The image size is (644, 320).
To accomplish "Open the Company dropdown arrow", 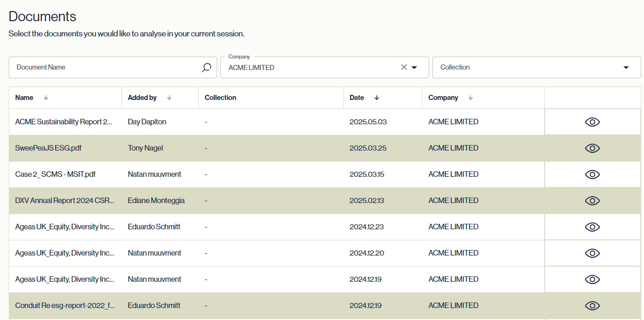I will click(x=414, y=68).
